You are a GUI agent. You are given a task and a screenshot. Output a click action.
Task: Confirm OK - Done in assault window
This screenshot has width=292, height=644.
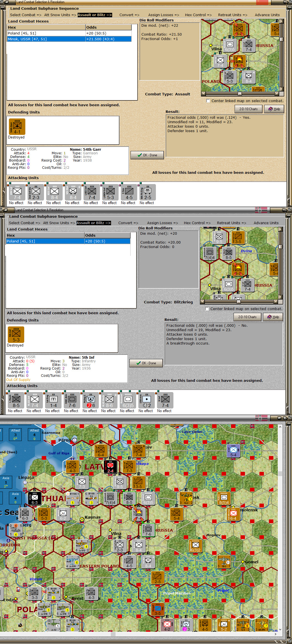coord(147,155)
